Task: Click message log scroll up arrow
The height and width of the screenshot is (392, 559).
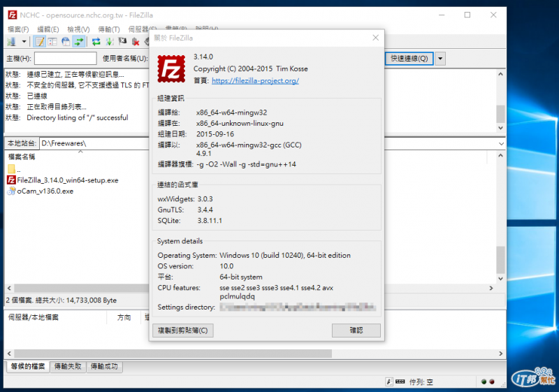Action: [500, 74]
